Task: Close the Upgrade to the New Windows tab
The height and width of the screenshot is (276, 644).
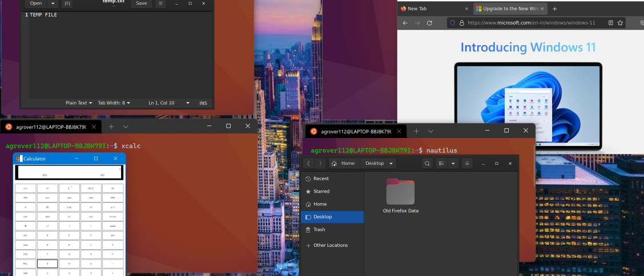Action: (x=542, y=9)
